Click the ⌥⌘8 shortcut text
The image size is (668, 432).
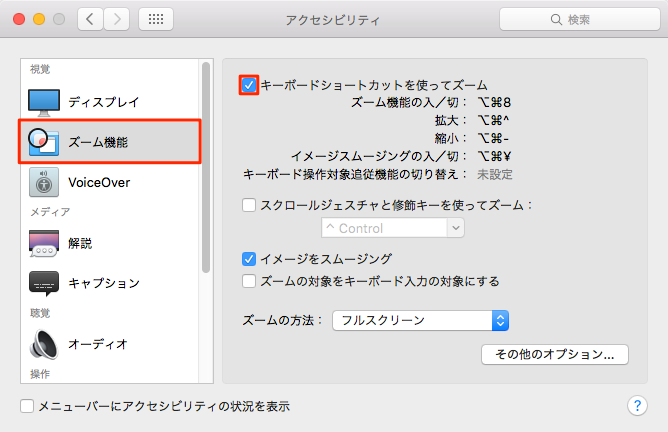coord(494,103)
